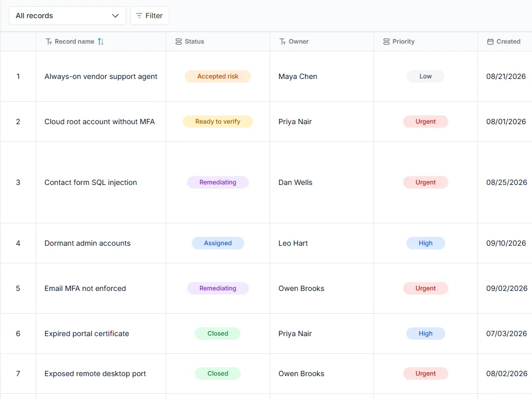Viewport: 532px width, 399px height.
Task: Click the Created column calendar icon
Action: [490, 42]
